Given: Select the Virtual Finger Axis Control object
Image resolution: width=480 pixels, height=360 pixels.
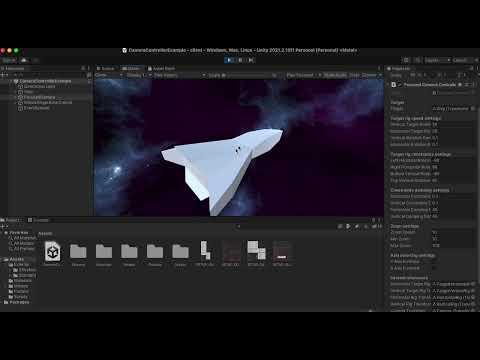Looking at the screenshot, I should 48,102.
